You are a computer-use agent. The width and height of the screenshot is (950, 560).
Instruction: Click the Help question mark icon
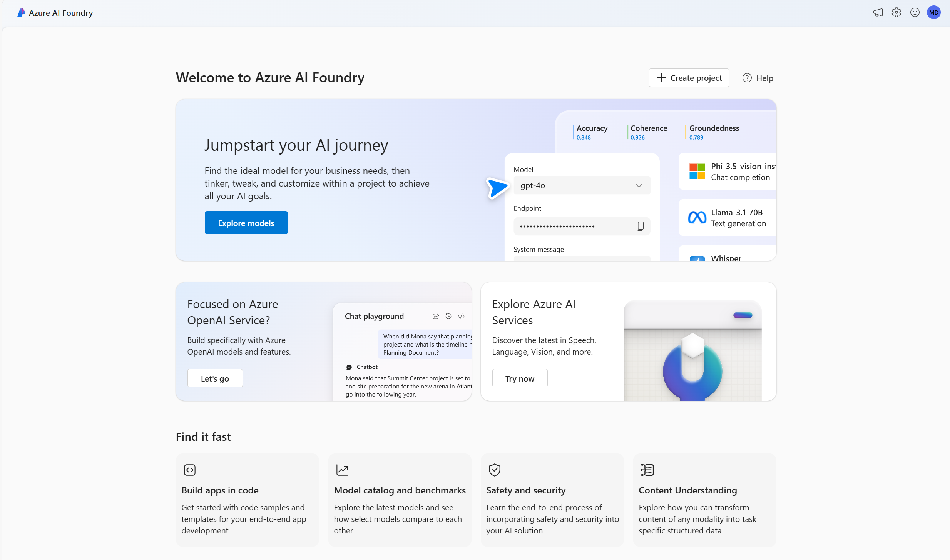tap(747, 78)
